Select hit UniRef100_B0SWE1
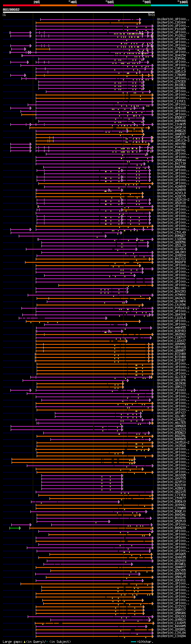Image resolution: width=191 pixels, height=644 pixels. (171, 564)
